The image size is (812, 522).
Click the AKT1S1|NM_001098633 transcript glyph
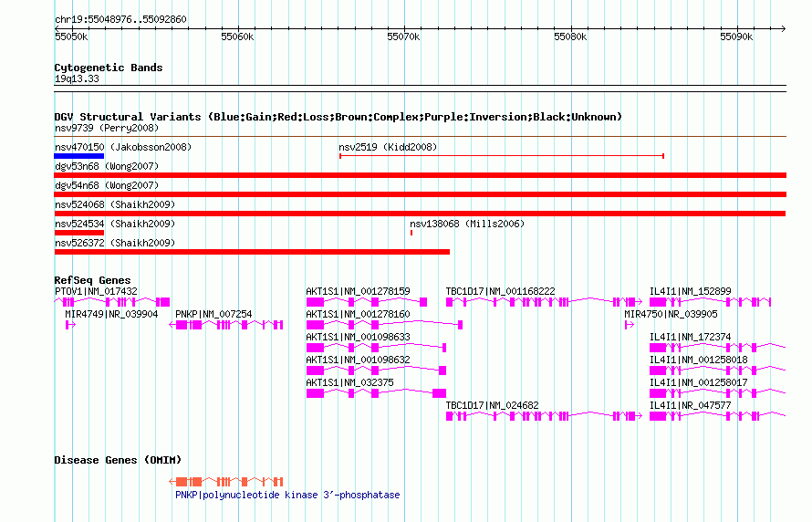(376, 348)
